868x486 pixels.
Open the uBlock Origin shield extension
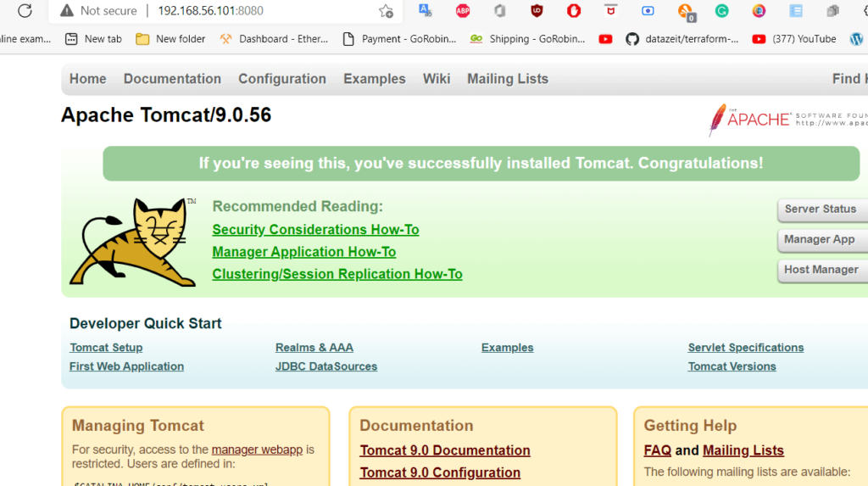537,11
